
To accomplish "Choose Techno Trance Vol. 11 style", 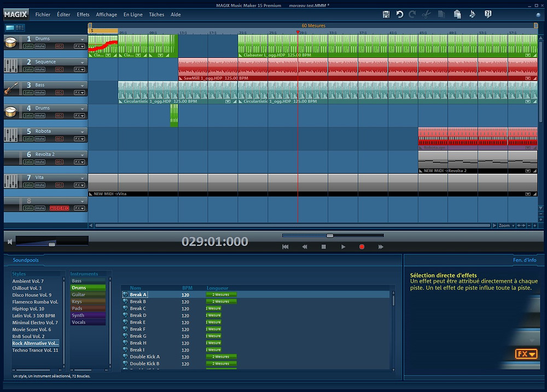I will tap(35, 350).
